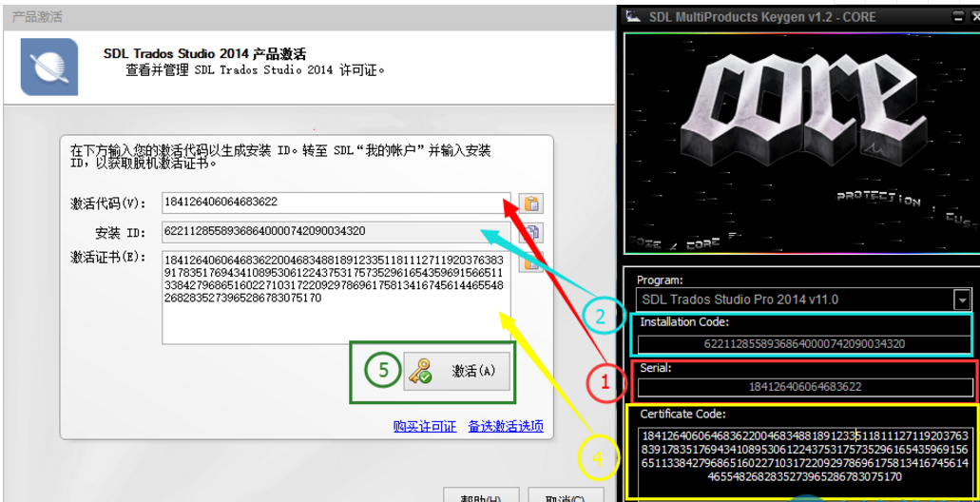Click the keygen Installation Code field

click(x=804, y=344)
